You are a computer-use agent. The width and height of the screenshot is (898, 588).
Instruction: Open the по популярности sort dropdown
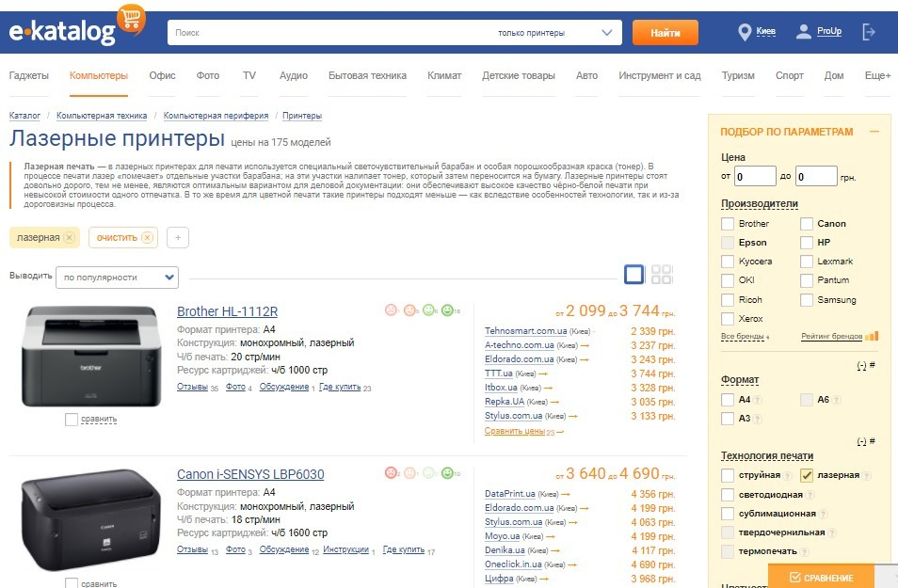click(117, 278)
